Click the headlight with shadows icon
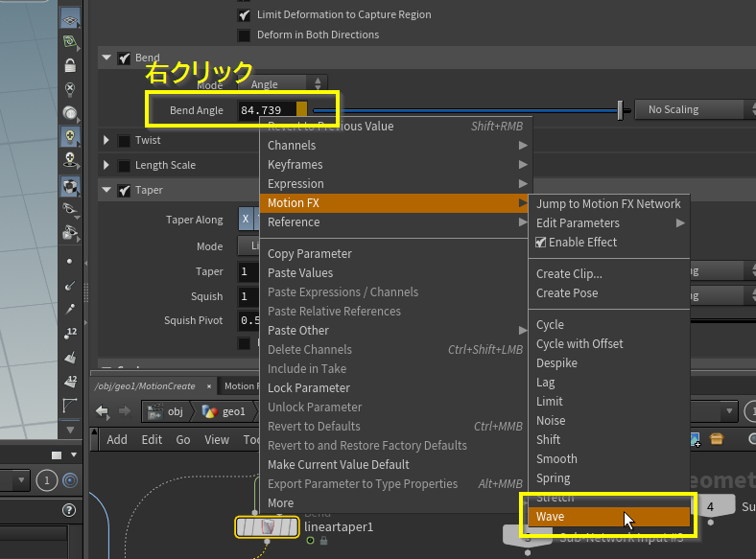The image size is (756, 559). (70, 159)
